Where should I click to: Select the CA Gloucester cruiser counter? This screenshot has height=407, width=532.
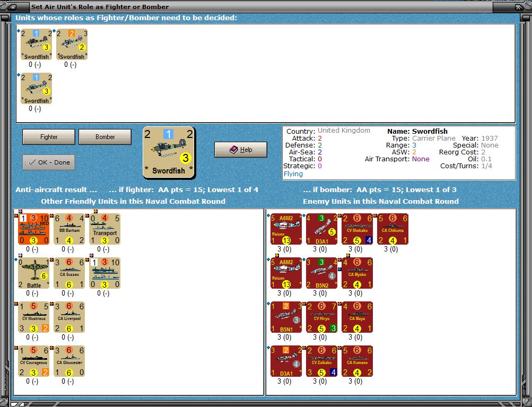click(69, 361)
